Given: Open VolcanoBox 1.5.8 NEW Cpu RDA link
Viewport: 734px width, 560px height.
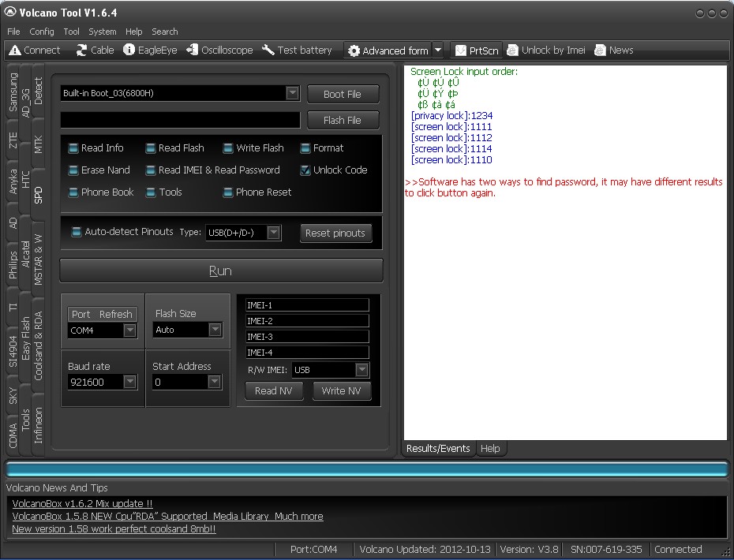Looking at the screenshot, I should [167, 517].
